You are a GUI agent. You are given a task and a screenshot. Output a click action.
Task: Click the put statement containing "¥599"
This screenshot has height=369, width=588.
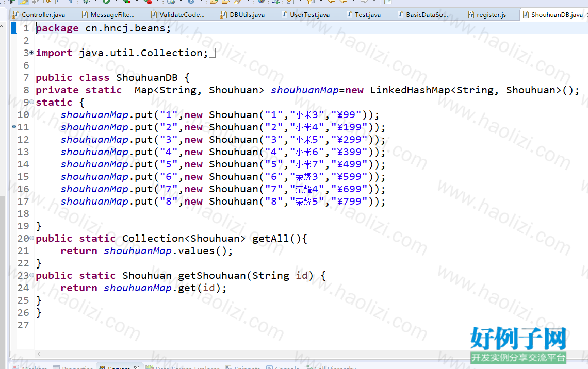(x=223, y=176)
